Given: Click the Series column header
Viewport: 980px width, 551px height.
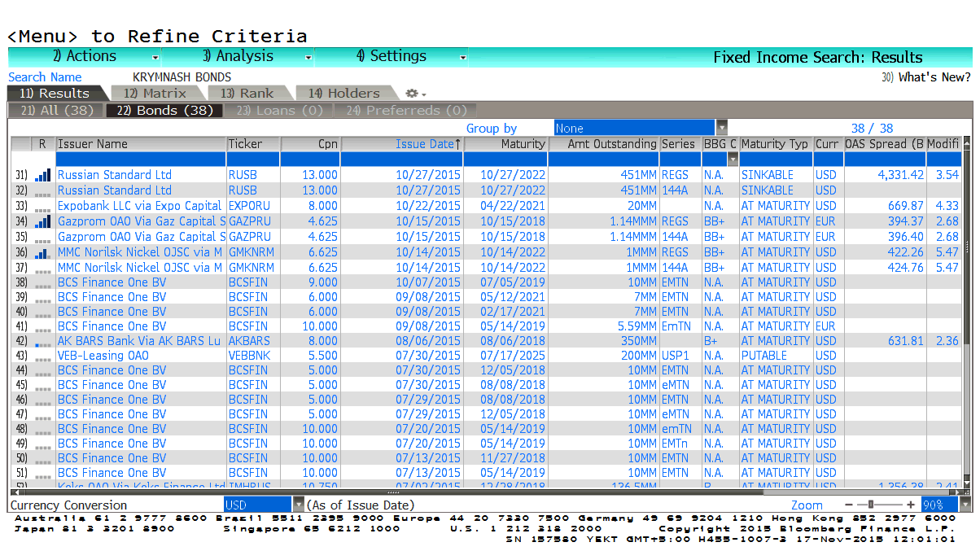Looking at the screenshot, I should [679, 144].
